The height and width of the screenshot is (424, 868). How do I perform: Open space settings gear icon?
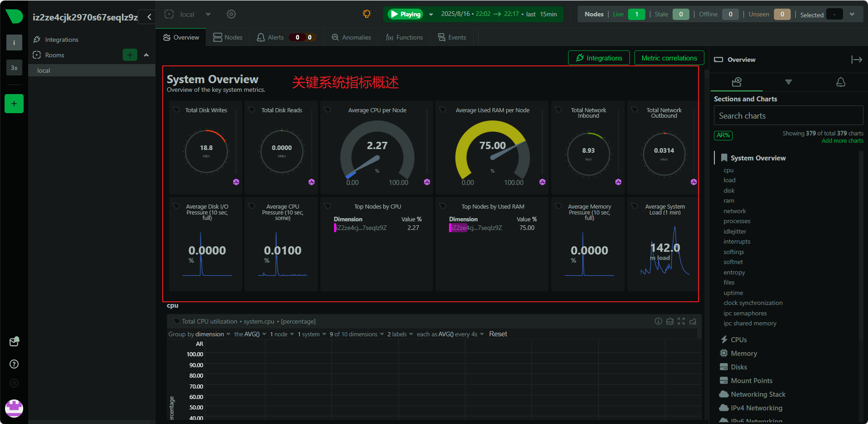[231, 14]
